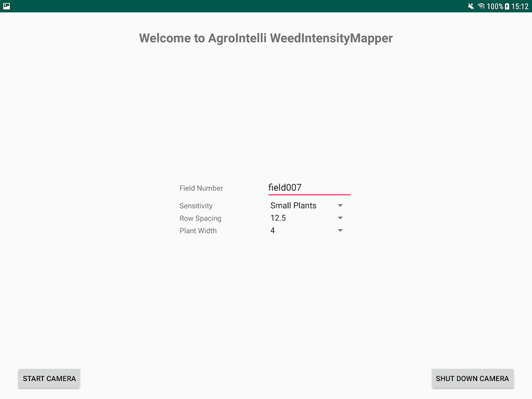This screenshot has height=399, width=532.
Task: Tap the Wi-Fi signal icon in status bar
Action: pos(481,6)
